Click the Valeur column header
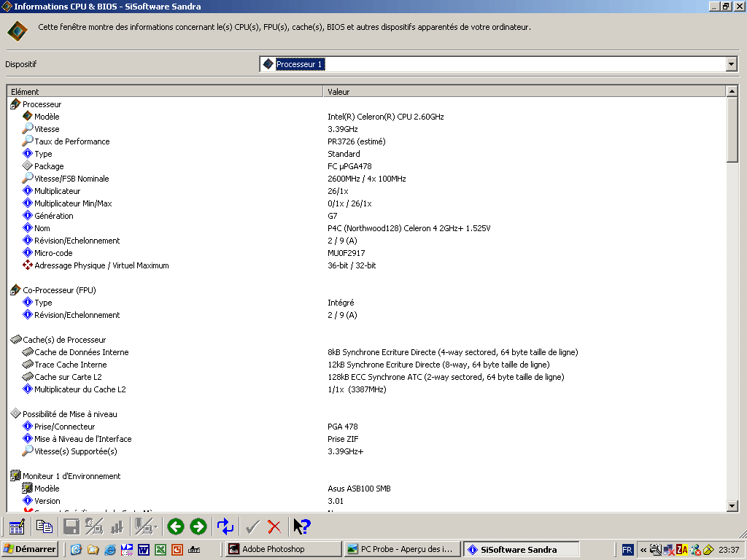This screenshot has width=747, height=560. click(524, 91)
